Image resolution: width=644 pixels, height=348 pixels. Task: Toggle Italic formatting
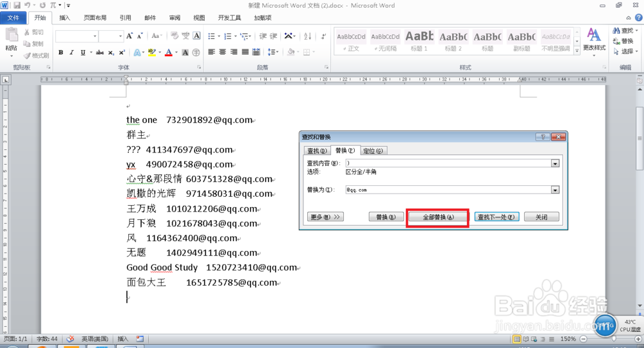[71, 53]
